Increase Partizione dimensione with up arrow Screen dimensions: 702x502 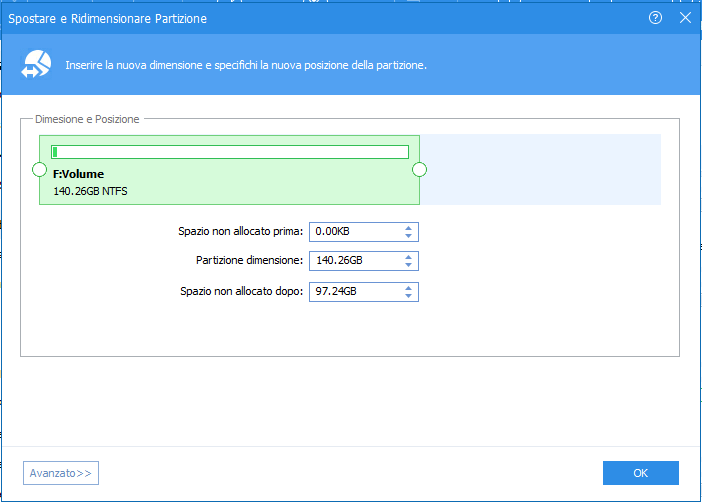(409, 257)
